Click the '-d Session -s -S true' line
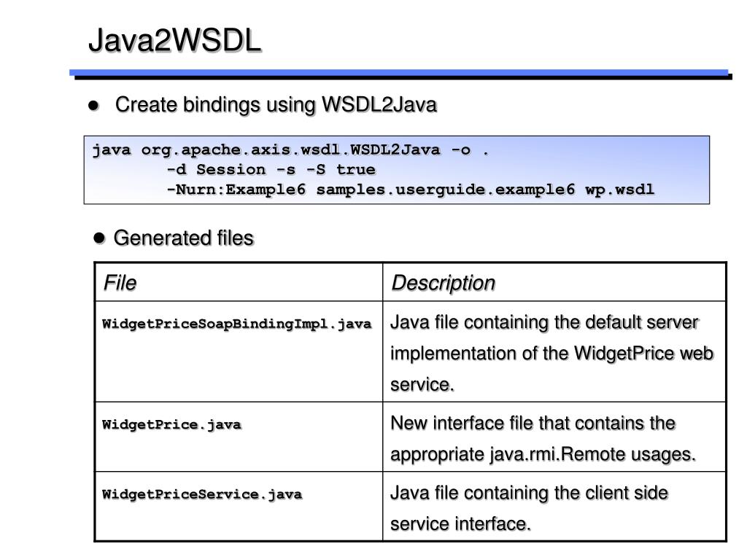This screenshot has width=747, height=560. (x=271, y=169)
